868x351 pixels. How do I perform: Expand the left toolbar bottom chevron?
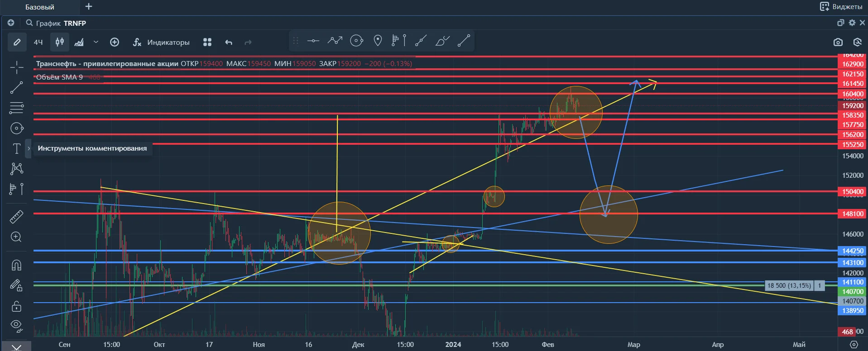click(x=17, y=347)
